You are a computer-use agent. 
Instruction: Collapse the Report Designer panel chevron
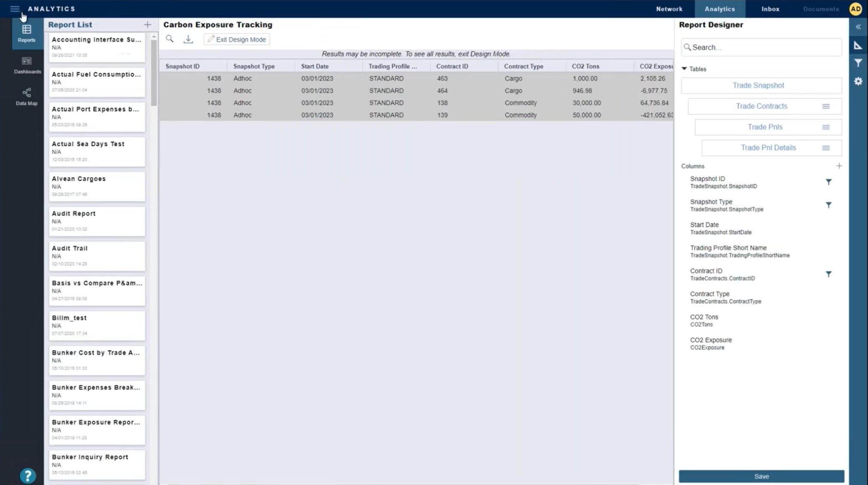[x=858, y=27]
